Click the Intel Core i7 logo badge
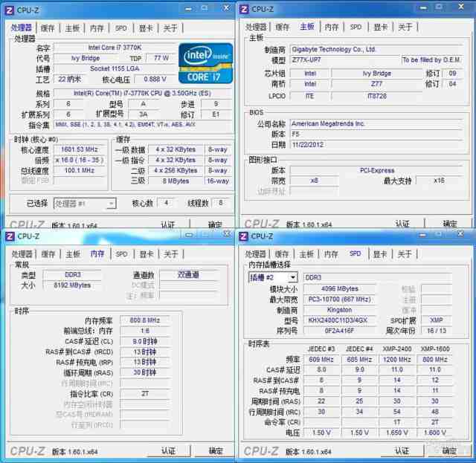Screen dimensions: 476x463 206,63
